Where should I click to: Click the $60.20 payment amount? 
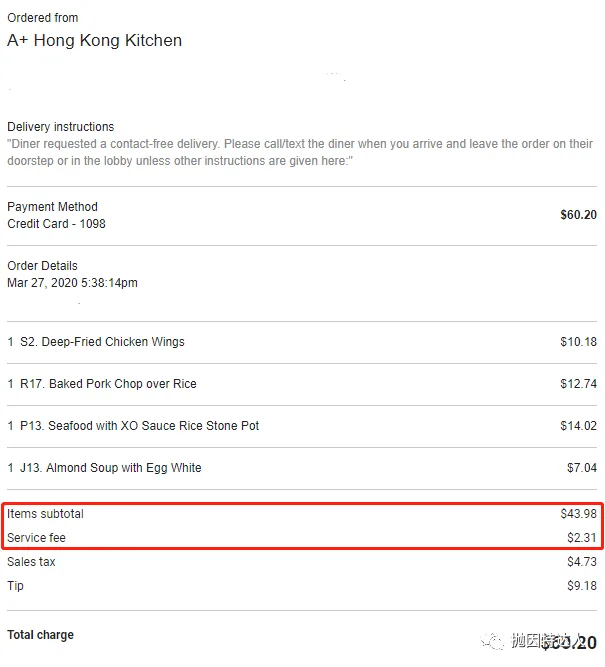click(x=578, y=215)
